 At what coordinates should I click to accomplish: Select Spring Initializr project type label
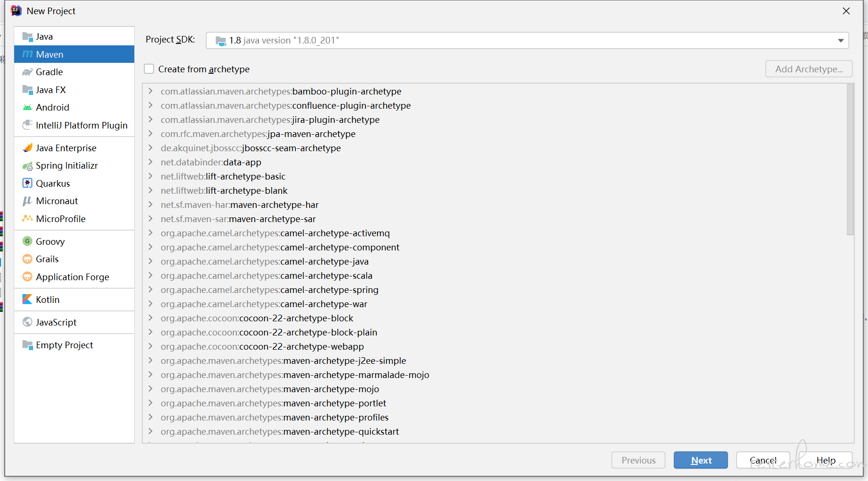(67, 166)
